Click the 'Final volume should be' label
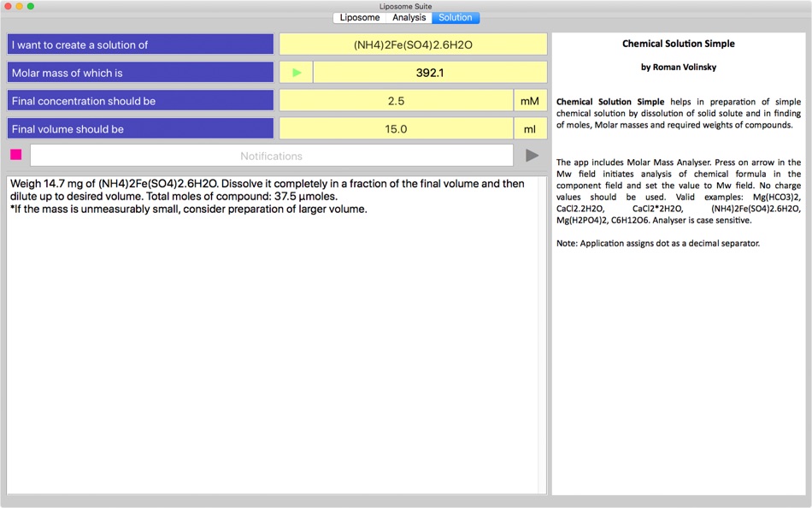This screenshot has width=812, height=508. click(x=140, y=128)
